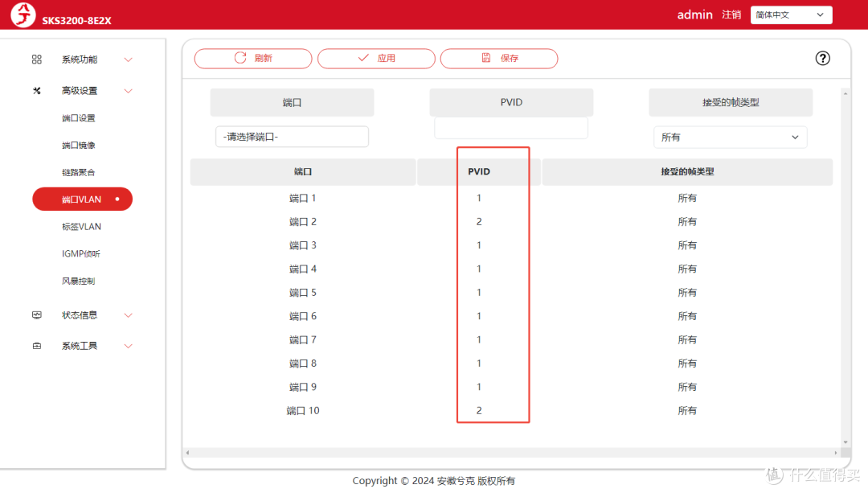Click the horizontal scrollbar right arrow
Screen dimensions: 868x493
pos(835,453)
